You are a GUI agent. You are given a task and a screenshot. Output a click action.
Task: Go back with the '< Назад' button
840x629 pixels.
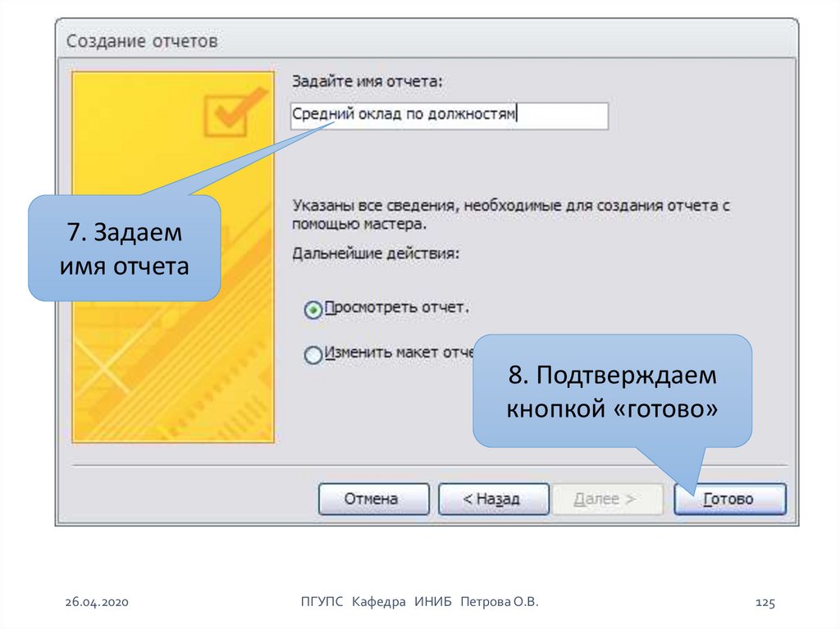[x=493, y=499]
